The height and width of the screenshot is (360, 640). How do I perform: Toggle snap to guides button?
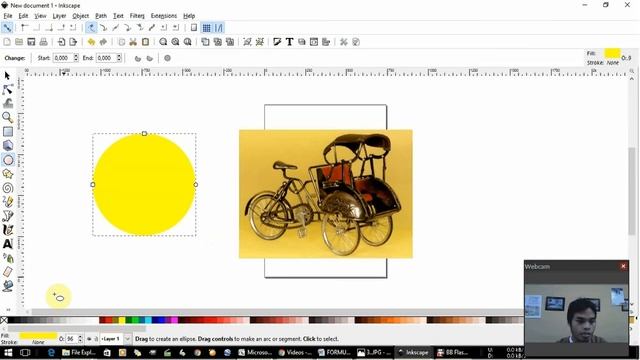click(x=219, y=28)
